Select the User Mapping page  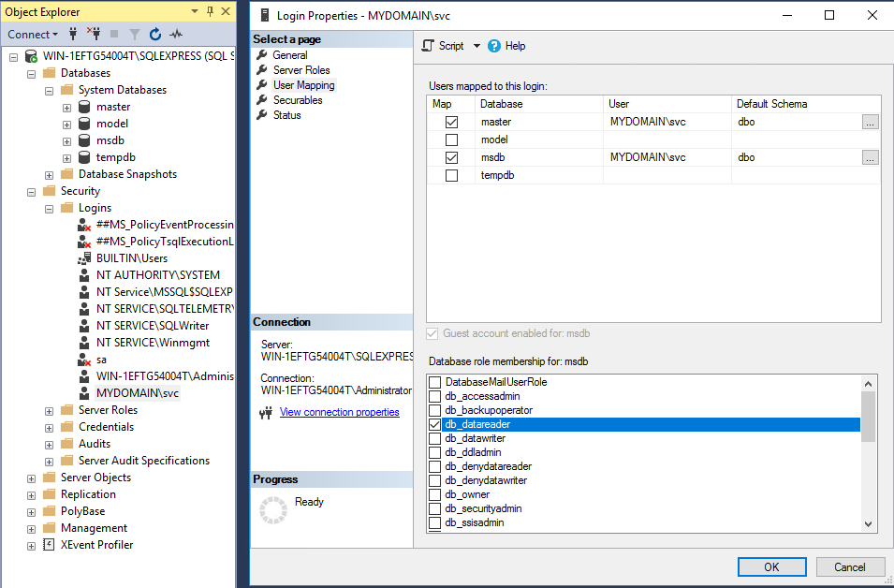[304, 85]
